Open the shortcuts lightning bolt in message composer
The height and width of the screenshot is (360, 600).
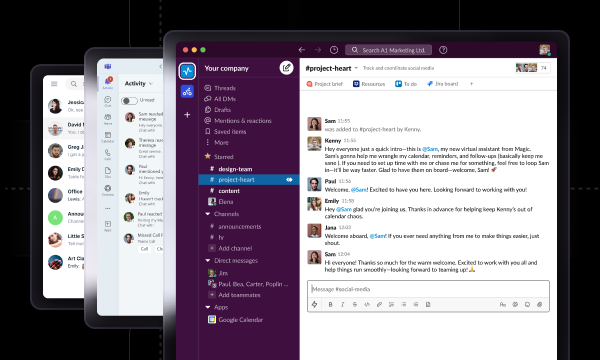click(x=315, y=304)
